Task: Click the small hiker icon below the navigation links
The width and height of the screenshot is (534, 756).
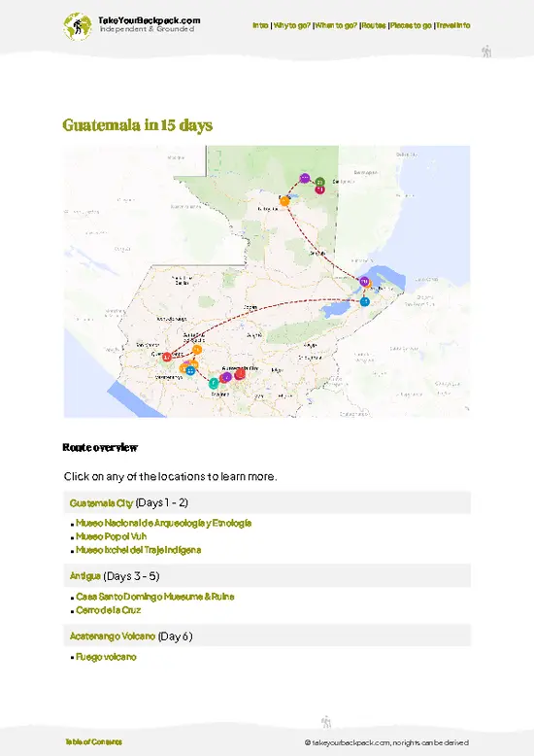Action: coord(486,52)
